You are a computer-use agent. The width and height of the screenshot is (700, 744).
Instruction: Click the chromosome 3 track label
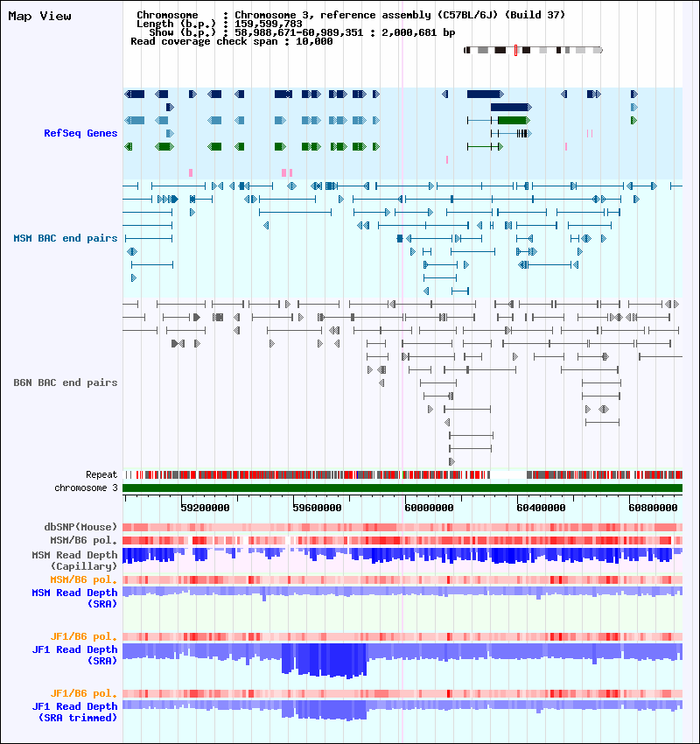[86, 488]
